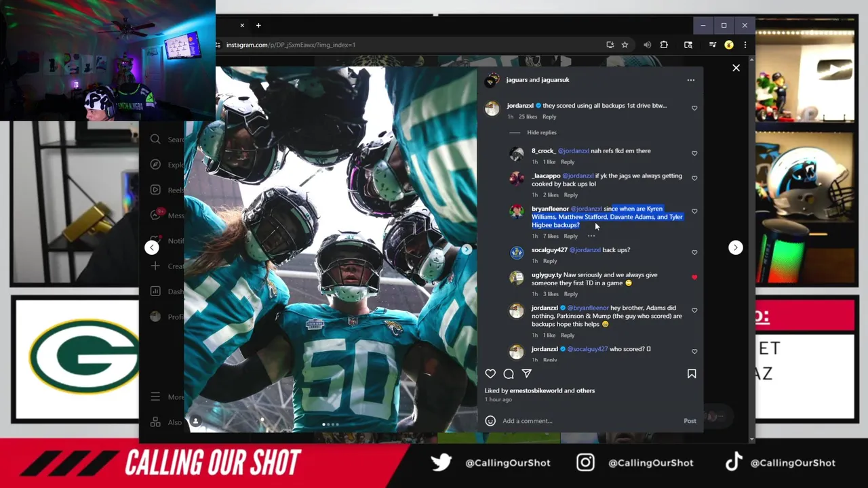View 25 likes on jordanzxl's comment

pyautogui.click(x=528, y=117)
